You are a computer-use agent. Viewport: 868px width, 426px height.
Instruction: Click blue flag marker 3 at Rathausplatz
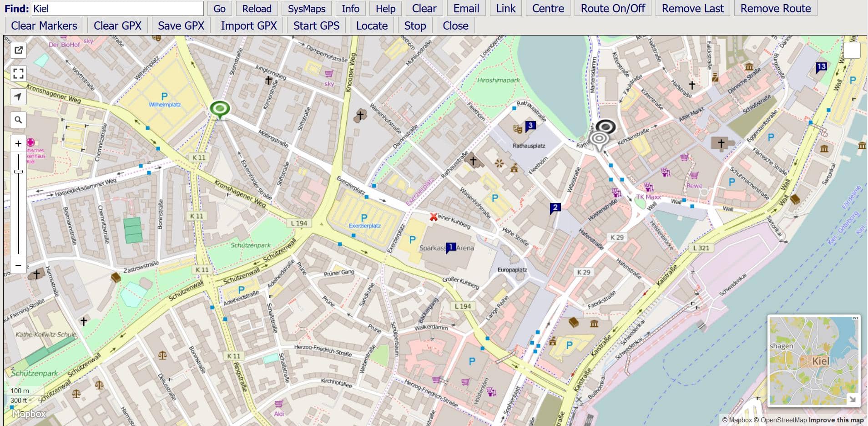click(x=530, y=126)
